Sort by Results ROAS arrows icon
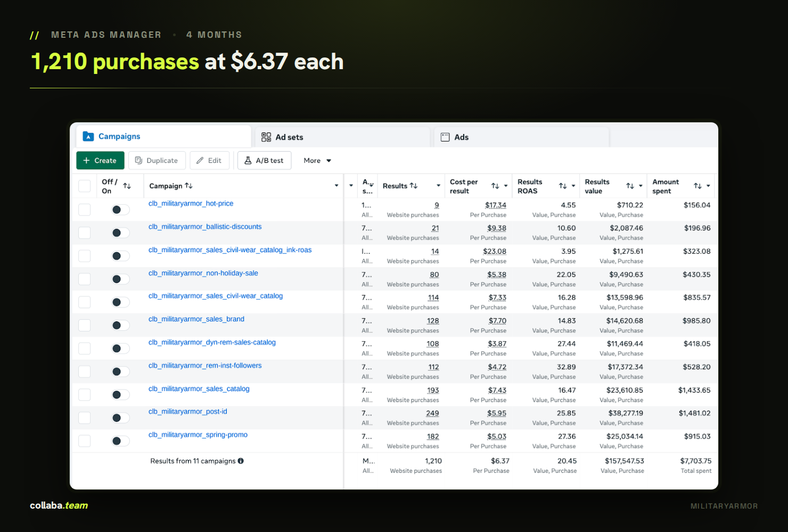Screen dimensions: 788x532 tap(563, 186)
